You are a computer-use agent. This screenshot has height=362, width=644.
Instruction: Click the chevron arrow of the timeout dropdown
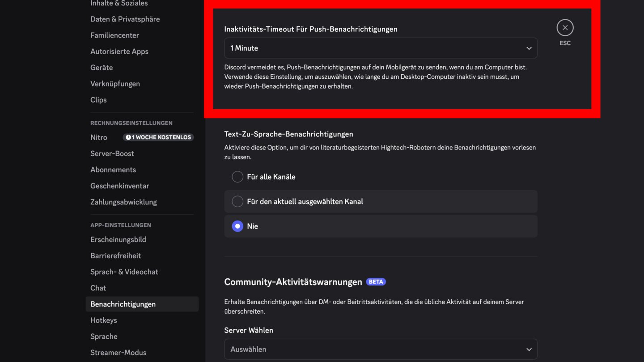pos(529,48)
